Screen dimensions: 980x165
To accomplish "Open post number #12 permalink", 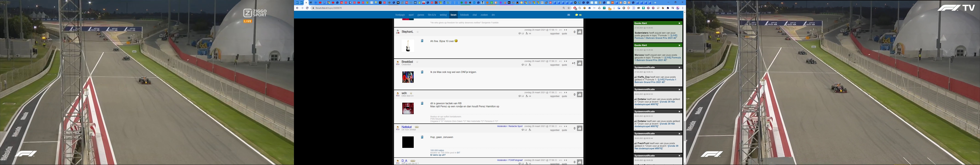I will pos(560,61).
